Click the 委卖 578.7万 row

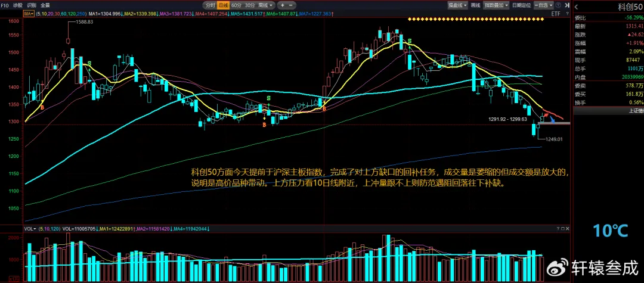coord(609,86)
